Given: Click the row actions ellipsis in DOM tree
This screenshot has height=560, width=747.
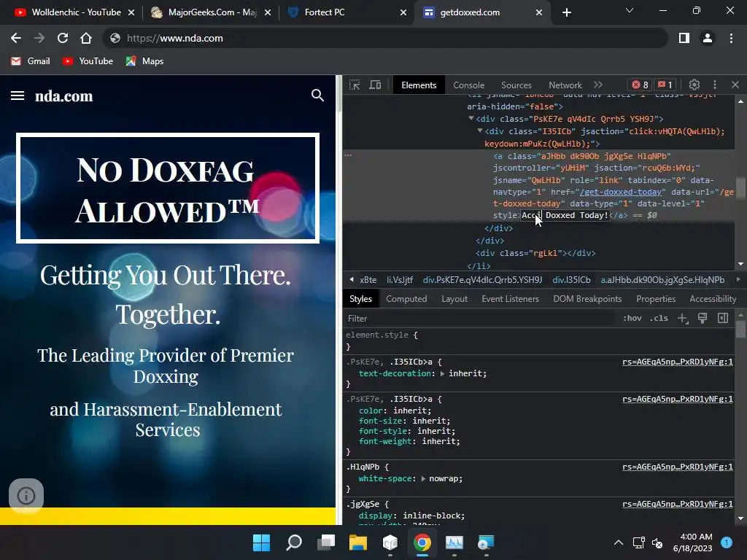Looking at the screenshot, I should pyautogui.click(x=348, y=155).
